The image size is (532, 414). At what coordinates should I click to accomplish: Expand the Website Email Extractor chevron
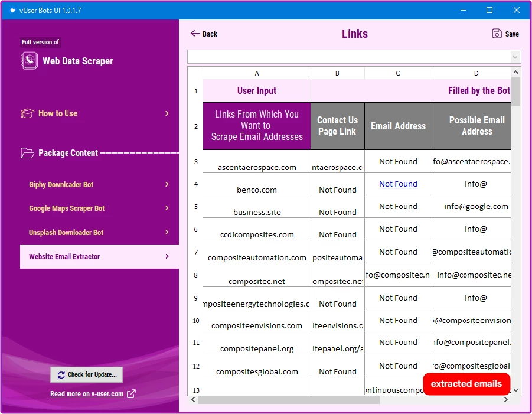(x=167, y=256)
